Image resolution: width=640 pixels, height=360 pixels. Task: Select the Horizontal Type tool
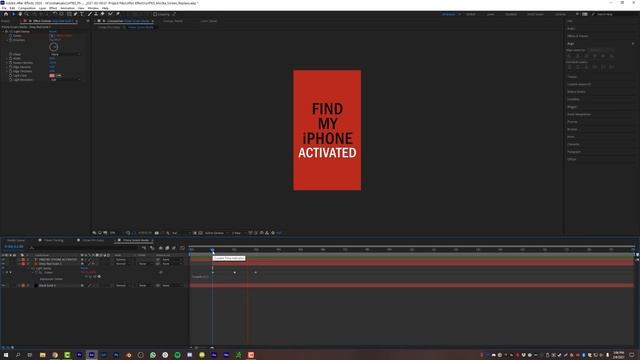pyautogui.click(x=82, y=14)
